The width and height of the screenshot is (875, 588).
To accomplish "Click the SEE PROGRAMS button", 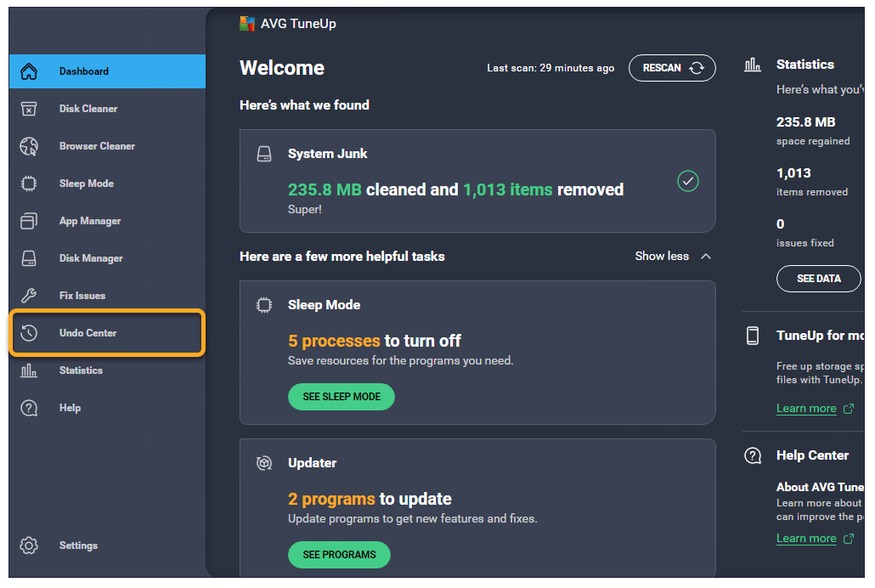I will pos(339,555).
